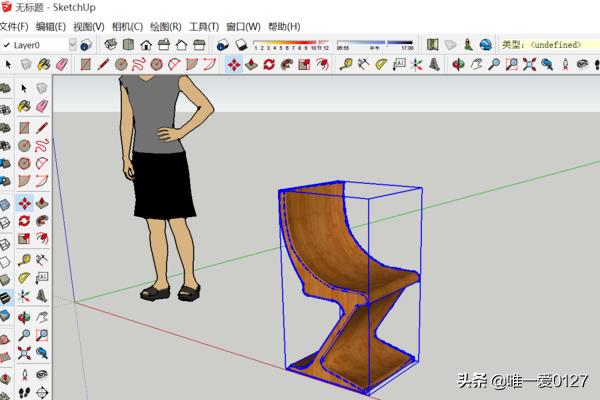
Task: Open the Layer manager next to Layer0
Action: [86, 45]
